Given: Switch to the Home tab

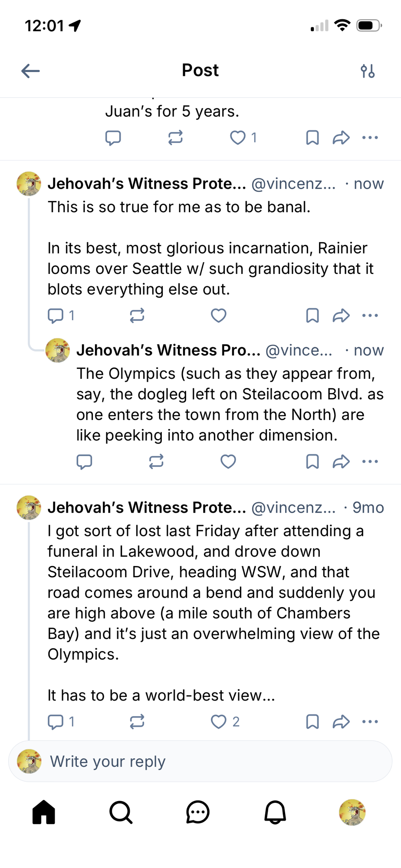Looking at the screenshot, I should tap(44, 812).
